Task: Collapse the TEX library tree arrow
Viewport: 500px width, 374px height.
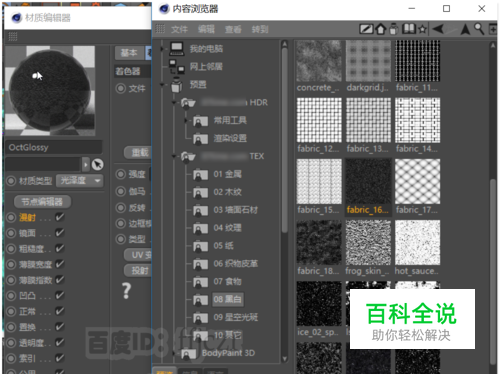Action: pyautogui.click(x=174, y=156)
